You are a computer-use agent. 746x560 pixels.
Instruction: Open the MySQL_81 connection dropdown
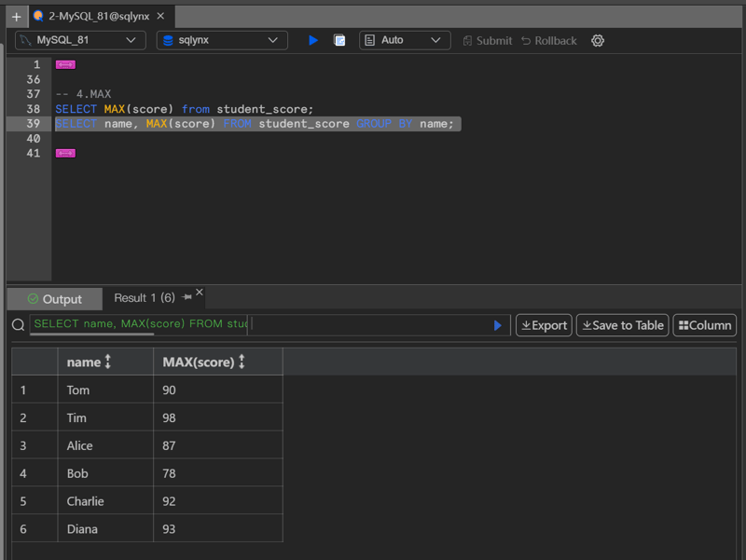[80, 40]
